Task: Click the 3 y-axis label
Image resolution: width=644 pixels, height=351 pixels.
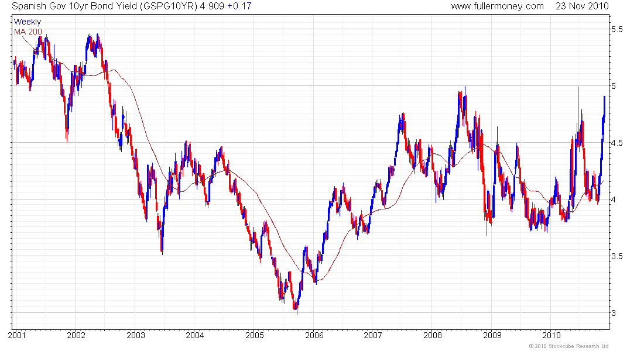Action: (x=614, y=313)
